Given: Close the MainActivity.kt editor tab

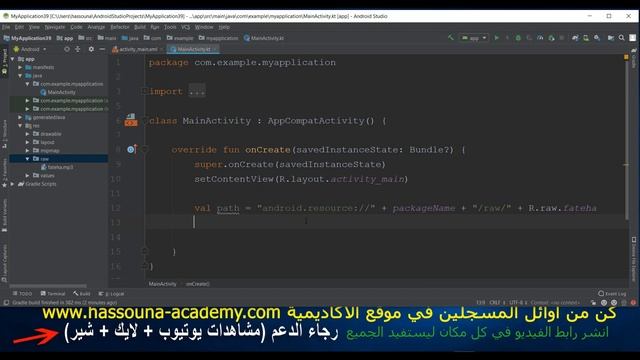Looking at the screenshot, I should coord(215,49).
